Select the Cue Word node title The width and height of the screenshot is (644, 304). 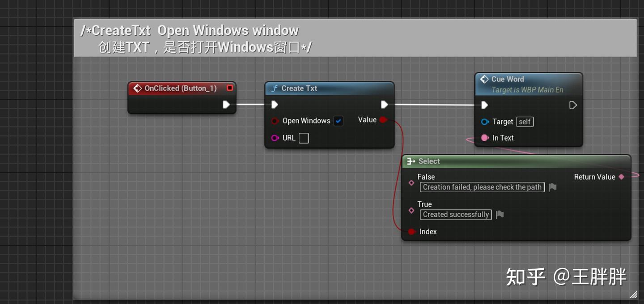tap(508, 79)
